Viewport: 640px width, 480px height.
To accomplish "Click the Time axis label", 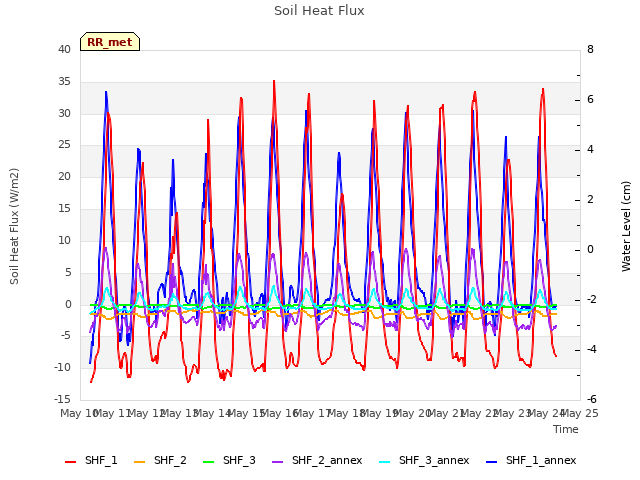I will (566, 429).
